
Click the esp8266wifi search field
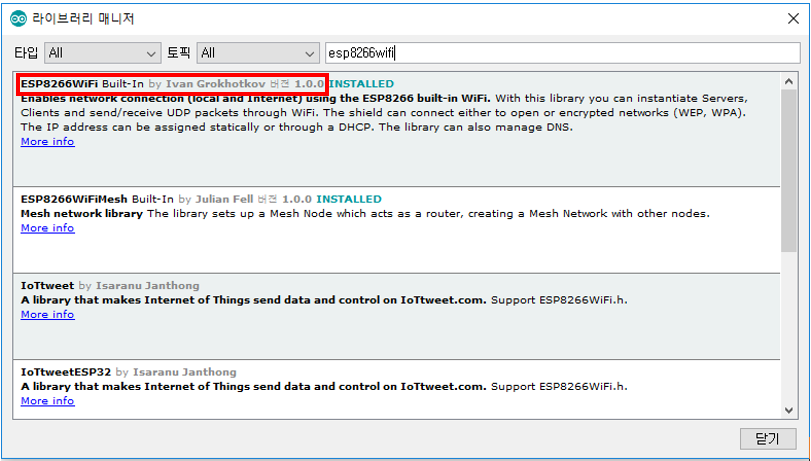click(562, 53)
